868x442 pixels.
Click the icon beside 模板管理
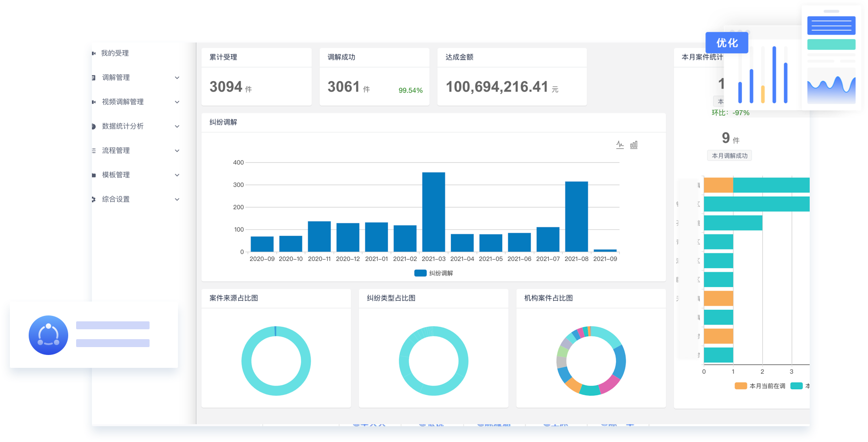coord(93,175)
